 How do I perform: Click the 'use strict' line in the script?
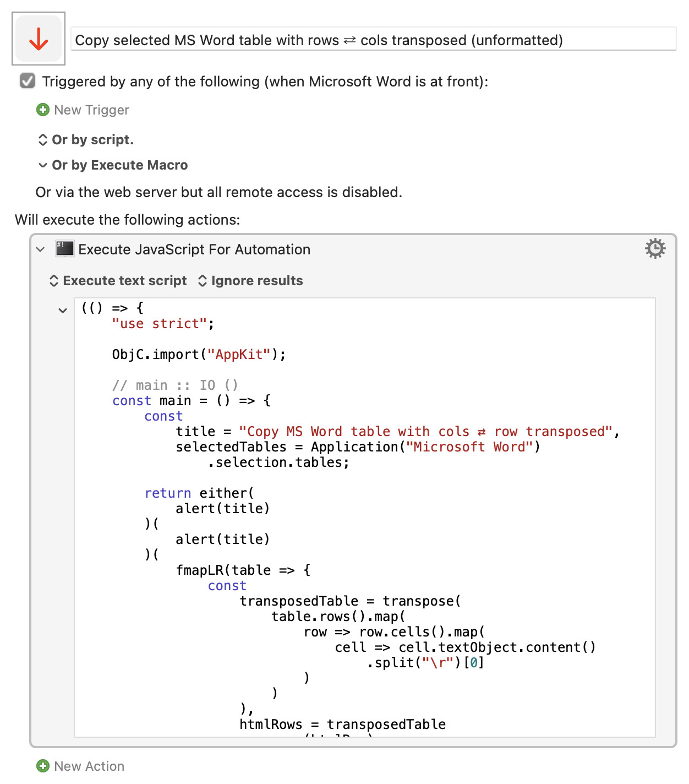(163, 324)
